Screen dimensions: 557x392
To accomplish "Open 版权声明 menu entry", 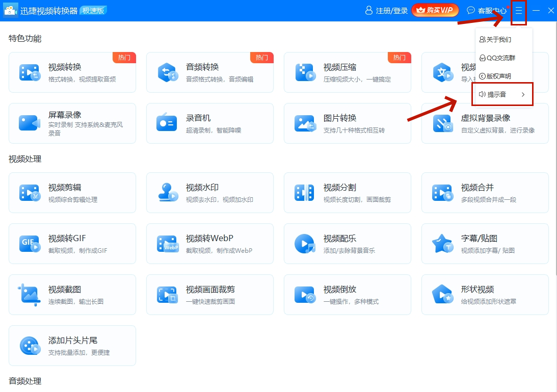I will point(495,76).
